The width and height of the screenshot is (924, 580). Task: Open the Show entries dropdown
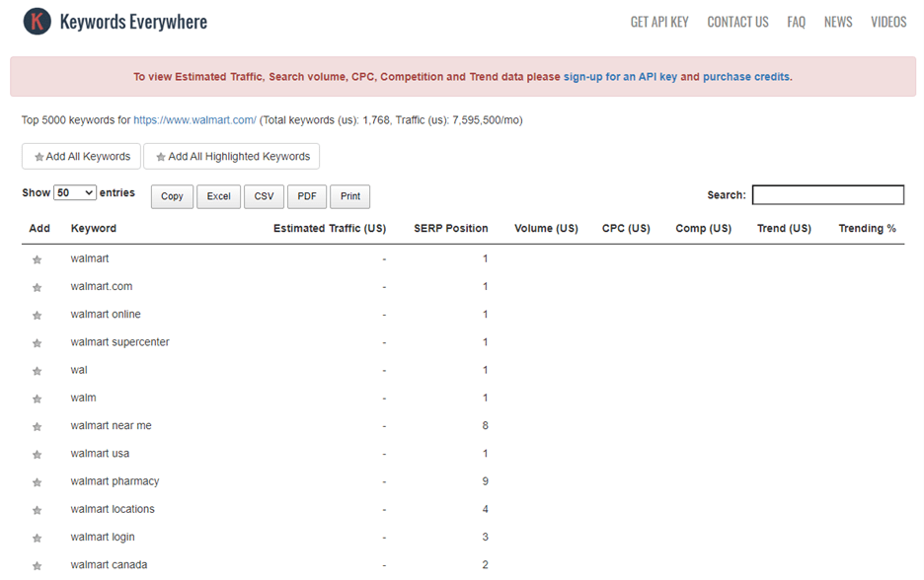coord(75,192)
